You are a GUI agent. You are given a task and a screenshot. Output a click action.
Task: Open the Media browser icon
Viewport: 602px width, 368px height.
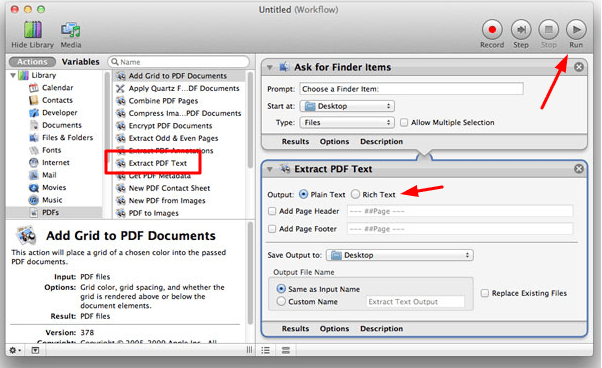click(x=71, y=30)
